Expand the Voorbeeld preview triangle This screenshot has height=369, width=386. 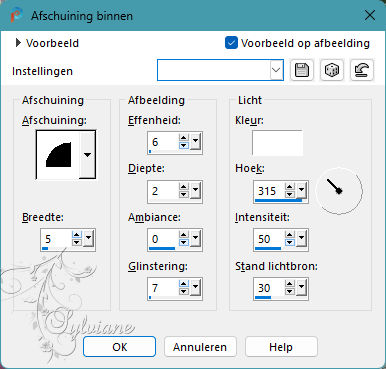point(18,43)
